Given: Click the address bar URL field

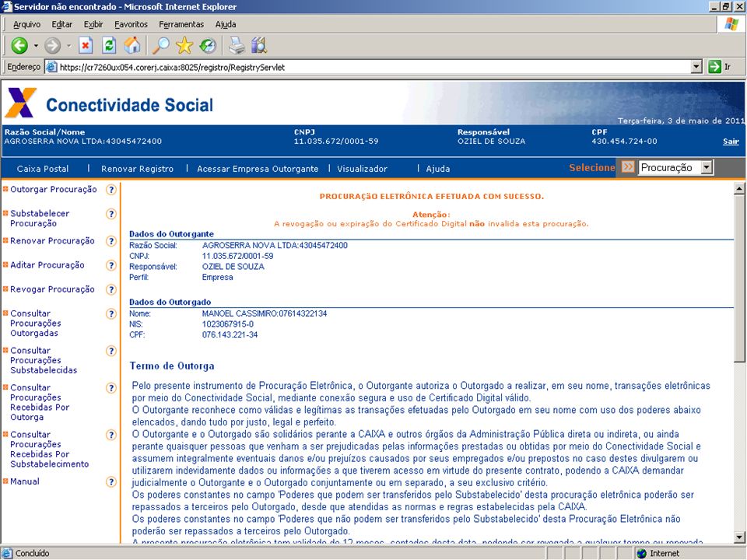Looking at the screenshot, I should pyautogui.click(x=374, y=67).
